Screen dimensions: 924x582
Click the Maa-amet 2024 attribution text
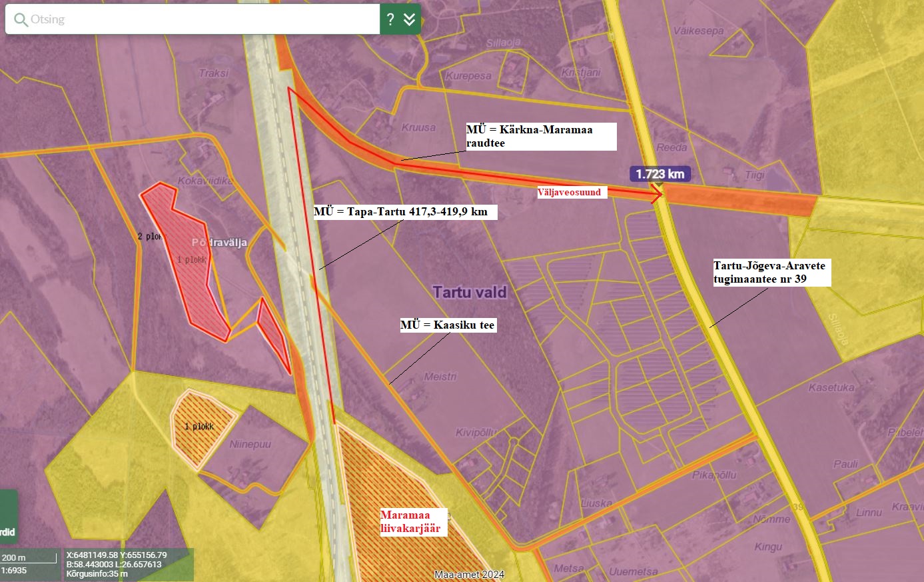[x=469, y=575]
